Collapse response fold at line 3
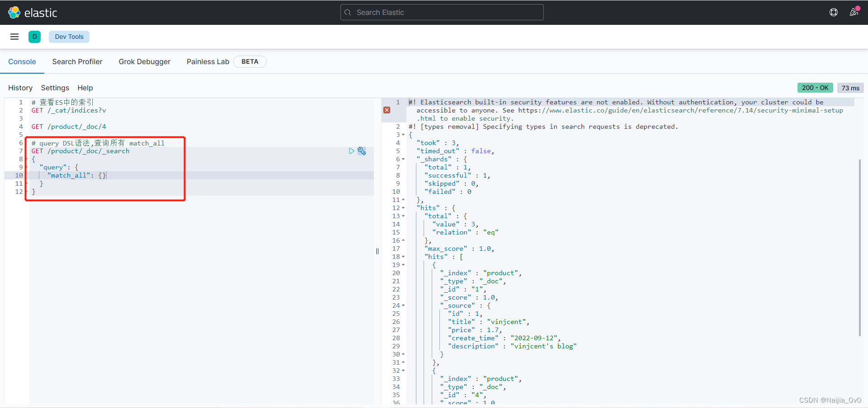The image size is (868, 408). (403, 135)
